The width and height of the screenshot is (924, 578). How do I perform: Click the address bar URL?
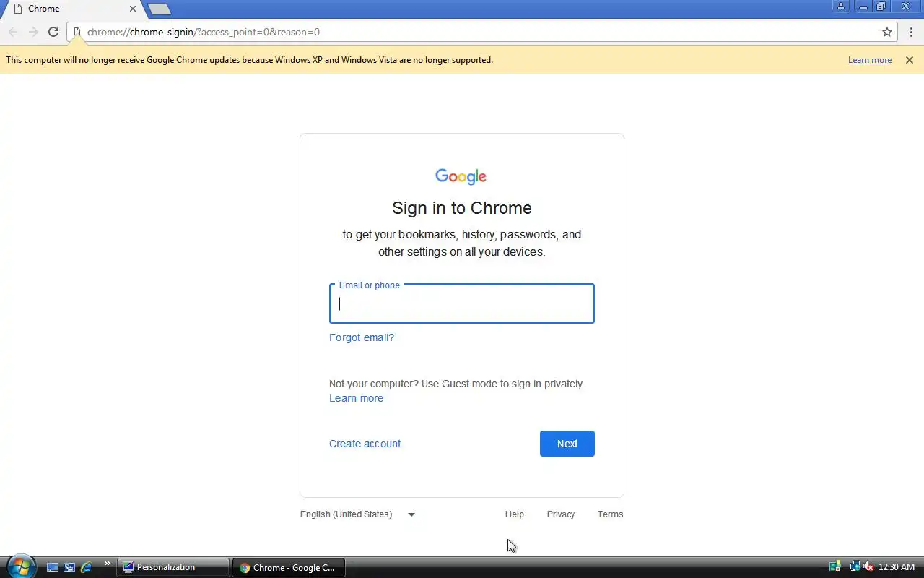[x=204, y=32]
